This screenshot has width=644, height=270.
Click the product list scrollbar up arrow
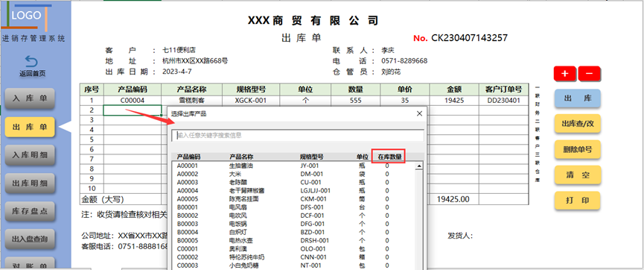(x=419, y=166)
